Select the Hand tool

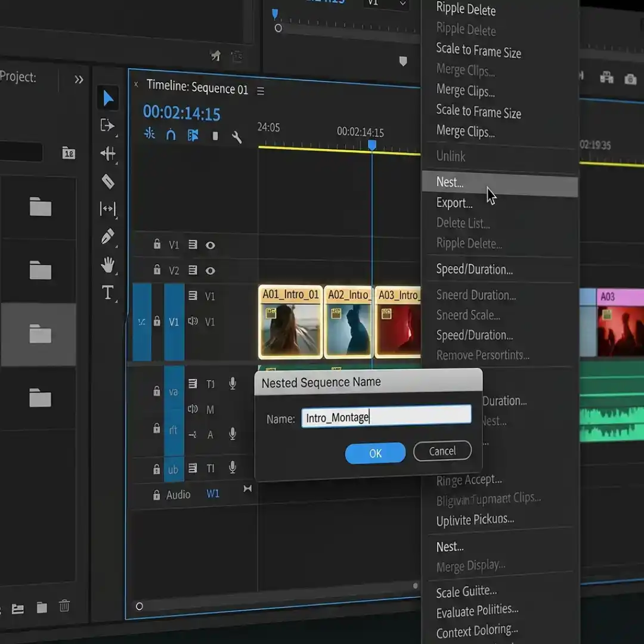click(108, 265)
